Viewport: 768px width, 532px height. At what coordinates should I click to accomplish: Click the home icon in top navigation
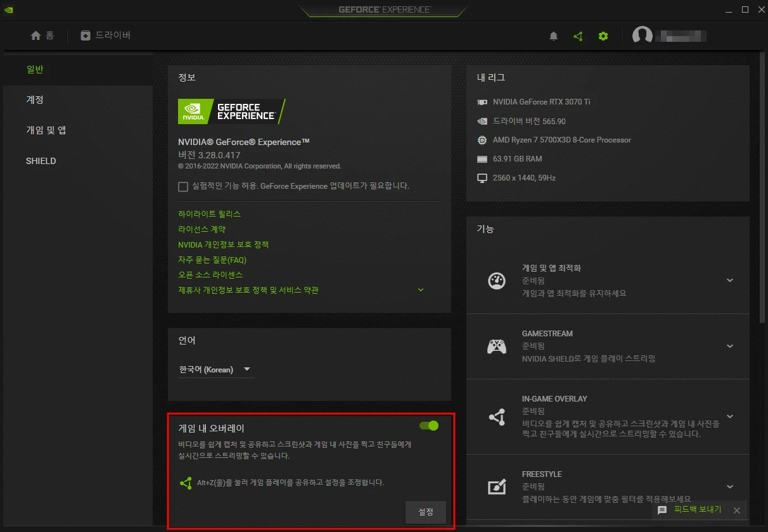point(35,35)
